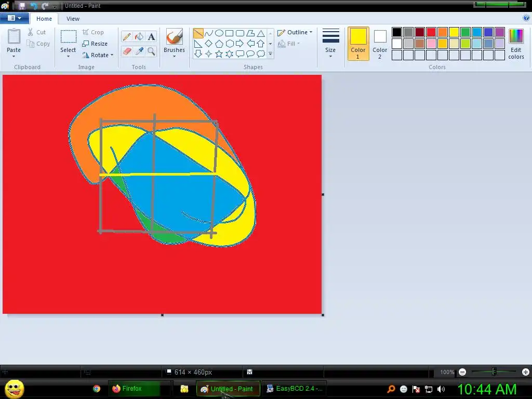This screenshot has height=399, width=532.
Task: Choose the Line shape
Action: pos(198,33)
